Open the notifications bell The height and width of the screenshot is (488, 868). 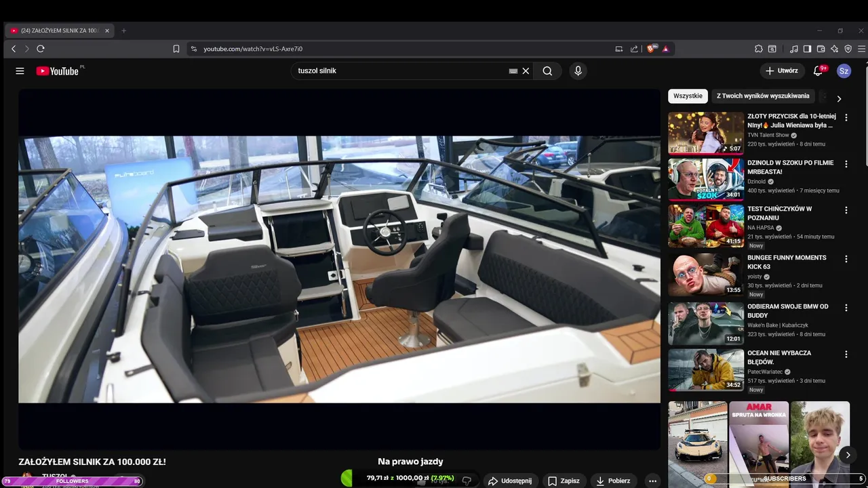(818, 70)
